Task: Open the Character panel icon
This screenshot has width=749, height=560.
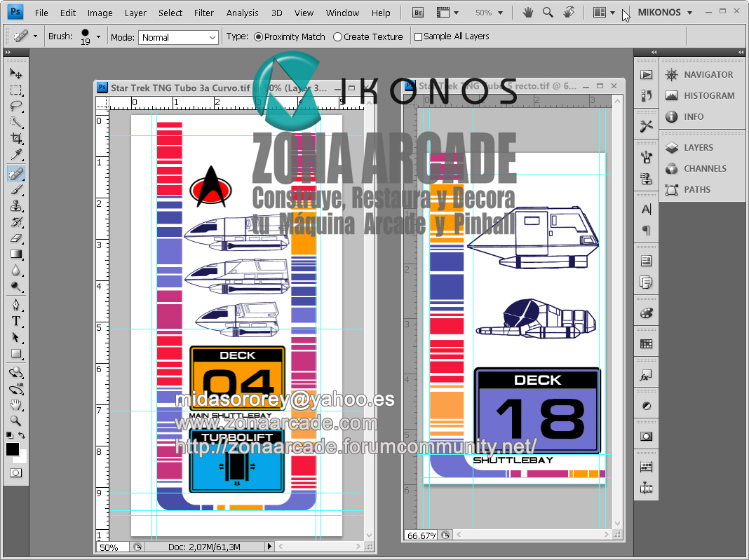Action: [646, 209]
